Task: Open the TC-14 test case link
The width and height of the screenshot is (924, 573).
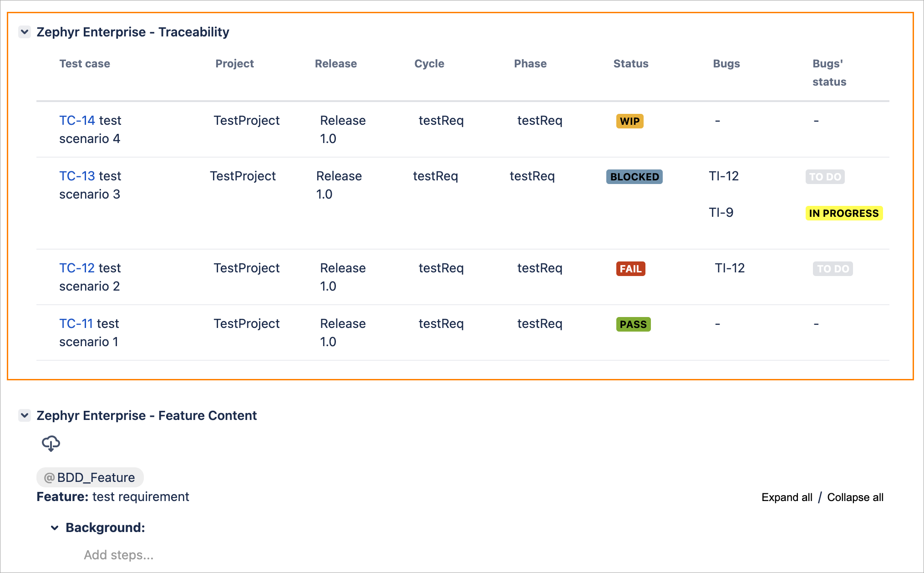Action: point(77,120)
